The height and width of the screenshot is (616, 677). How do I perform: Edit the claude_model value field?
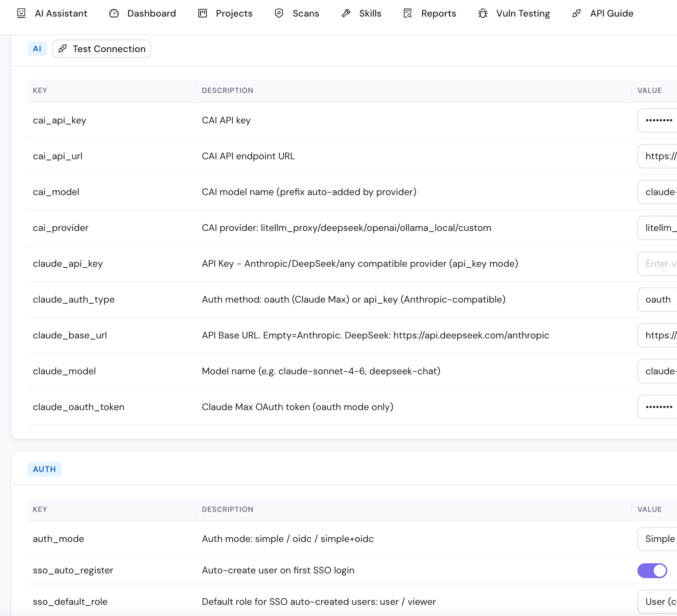point(657,371)
